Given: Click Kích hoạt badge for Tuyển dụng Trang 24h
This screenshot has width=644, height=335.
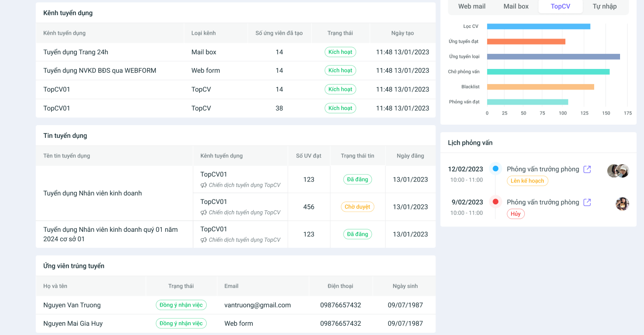Looking at the screenshot, I should 340,52.
